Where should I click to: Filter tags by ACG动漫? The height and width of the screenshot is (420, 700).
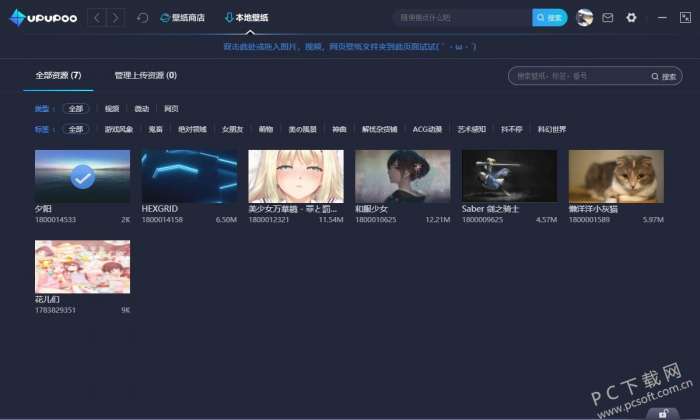point(427,129)
